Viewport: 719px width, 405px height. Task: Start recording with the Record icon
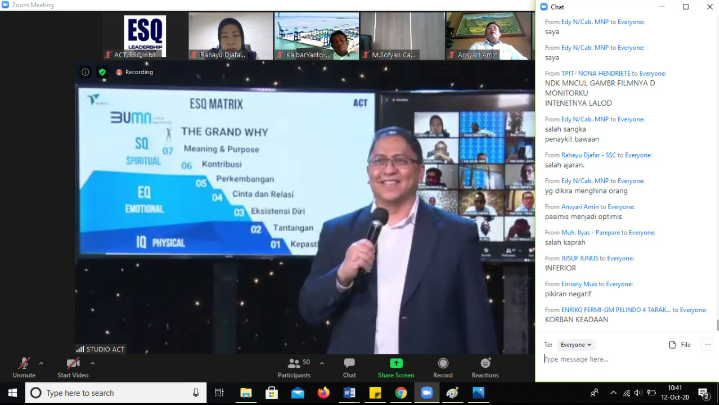(442, 364)
